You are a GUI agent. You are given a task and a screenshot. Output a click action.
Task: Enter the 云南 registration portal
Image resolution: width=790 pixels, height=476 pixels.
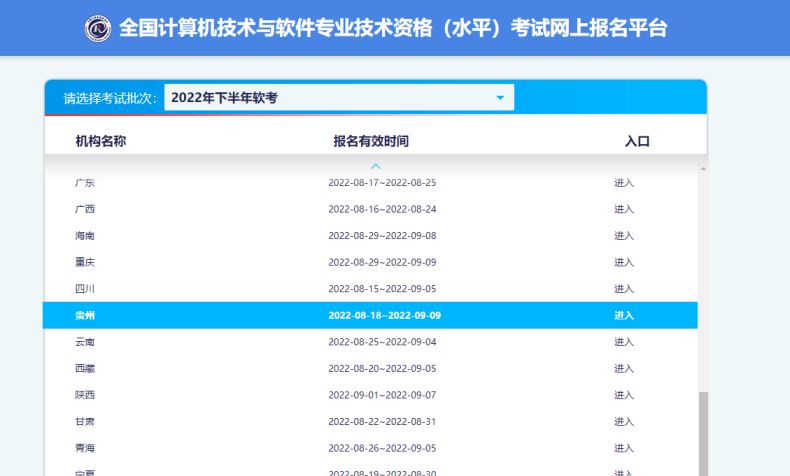(x=624, y=342)
